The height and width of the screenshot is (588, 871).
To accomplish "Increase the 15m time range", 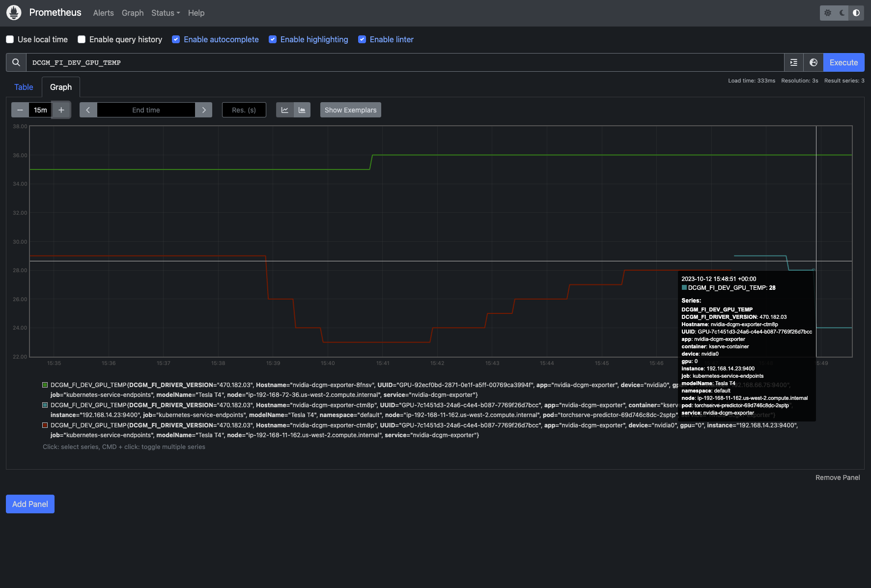I will (61, 110).
